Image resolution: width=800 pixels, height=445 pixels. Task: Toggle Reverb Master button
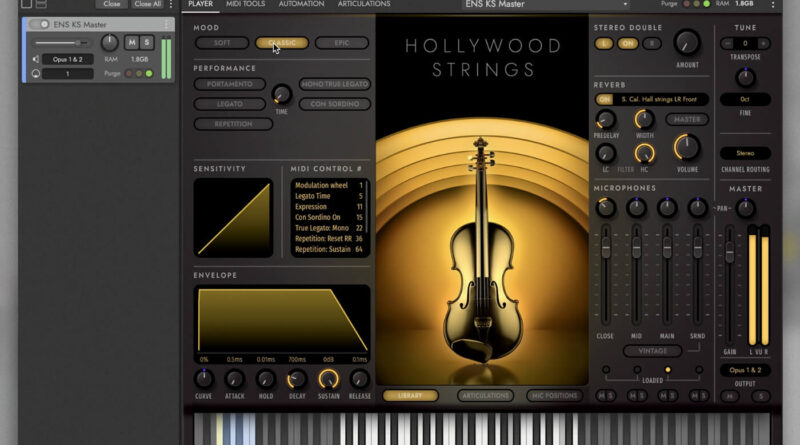click(x=687, y=119)
